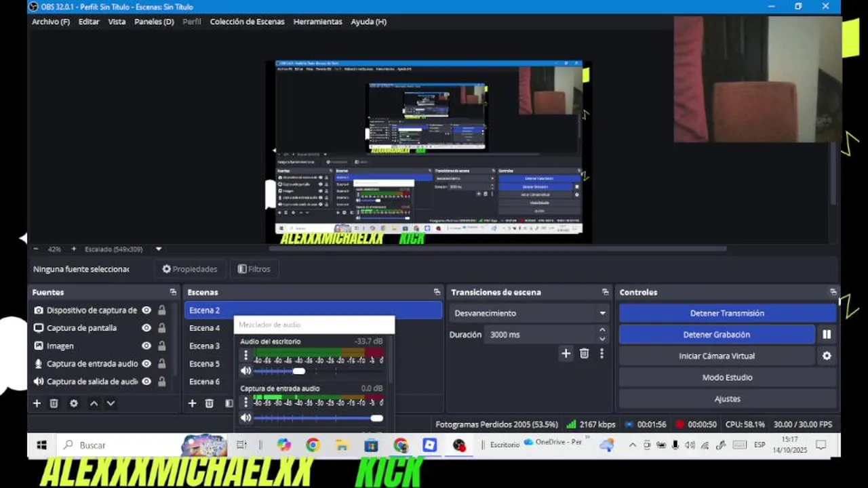The width and height of the screenshot is (868, 488).
Task: Show hidden system tray icons chevron
Action: coord(632,445)
